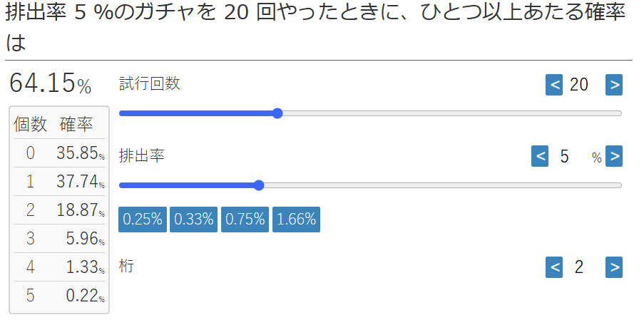Screen dimensions: 644x320
Task: Decrease drop rate using left arrow
Action: point(540,156)
